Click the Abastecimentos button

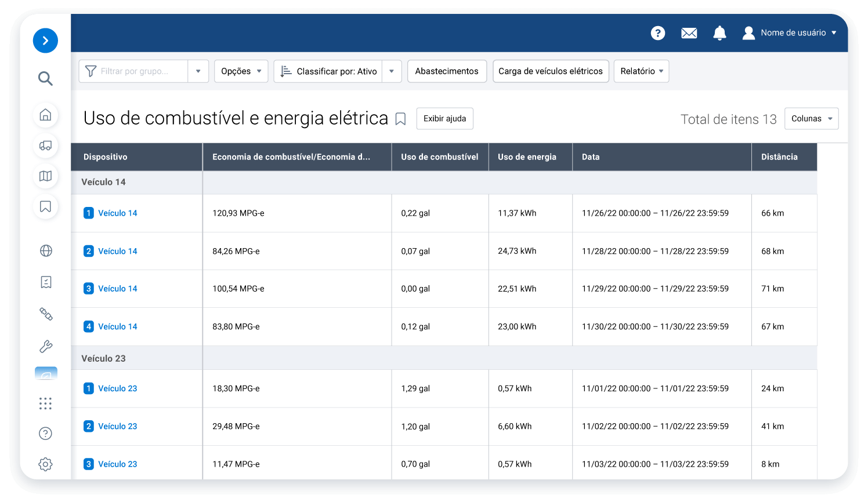447,71
